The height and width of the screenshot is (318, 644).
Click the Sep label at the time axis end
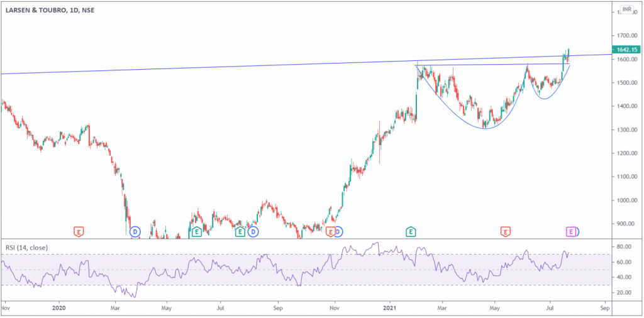[x=604, y=309]
